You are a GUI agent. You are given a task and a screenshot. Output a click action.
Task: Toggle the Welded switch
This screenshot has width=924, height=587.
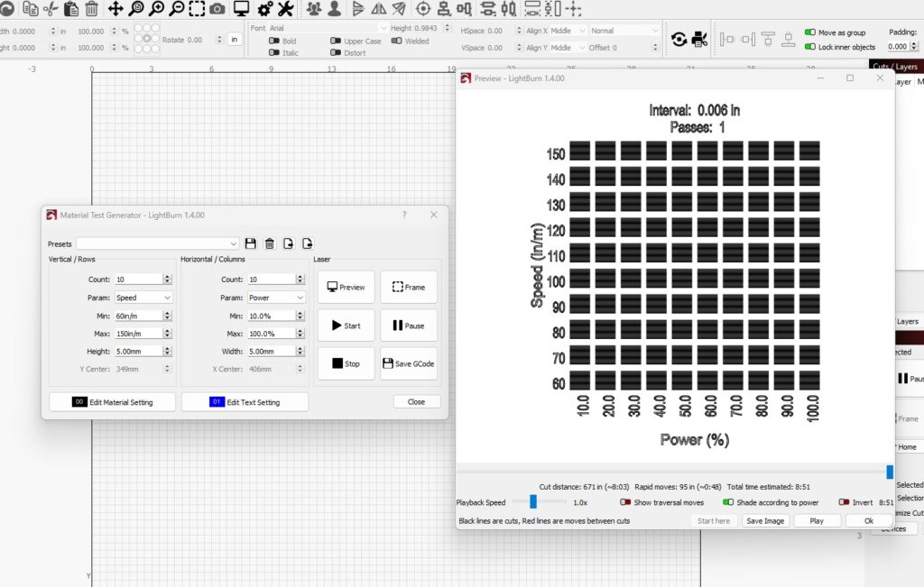pyautogui.click(x=397, y=41)
